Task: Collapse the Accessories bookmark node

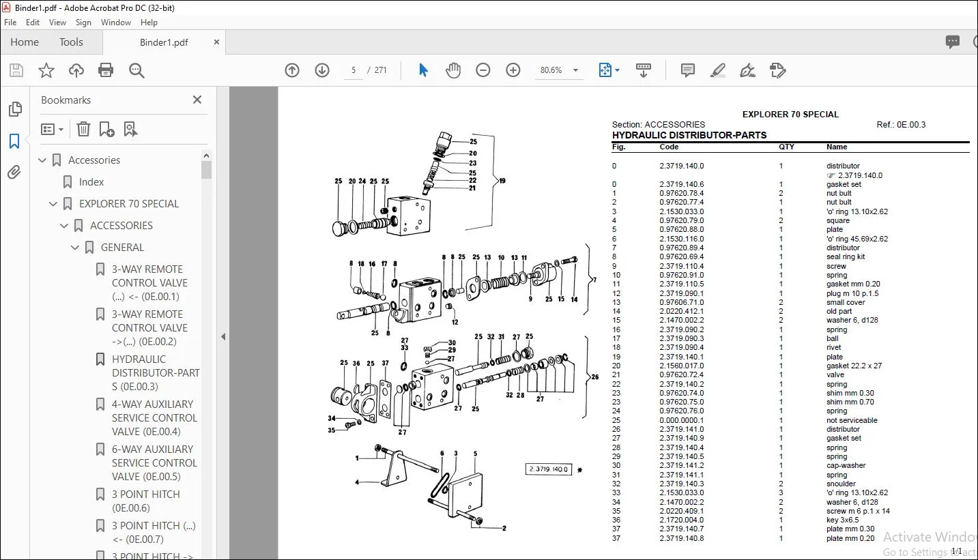Action: tap(42, 160)
